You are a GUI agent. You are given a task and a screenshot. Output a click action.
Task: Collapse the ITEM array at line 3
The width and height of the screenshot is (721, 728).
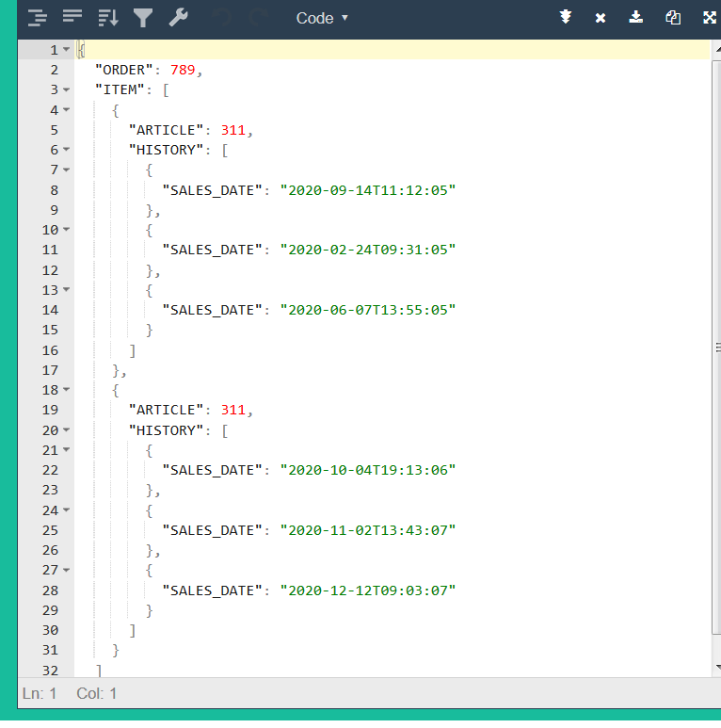[x=67, y=89]
